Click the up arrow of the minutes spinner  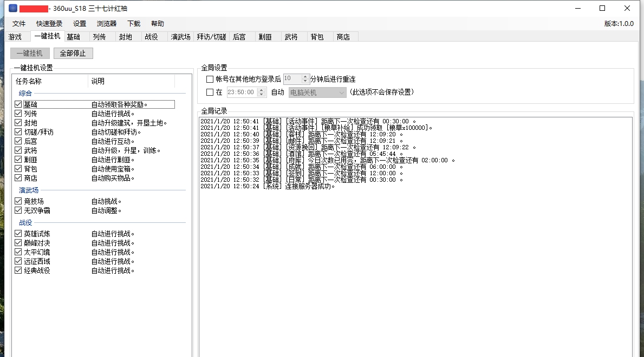305,76
